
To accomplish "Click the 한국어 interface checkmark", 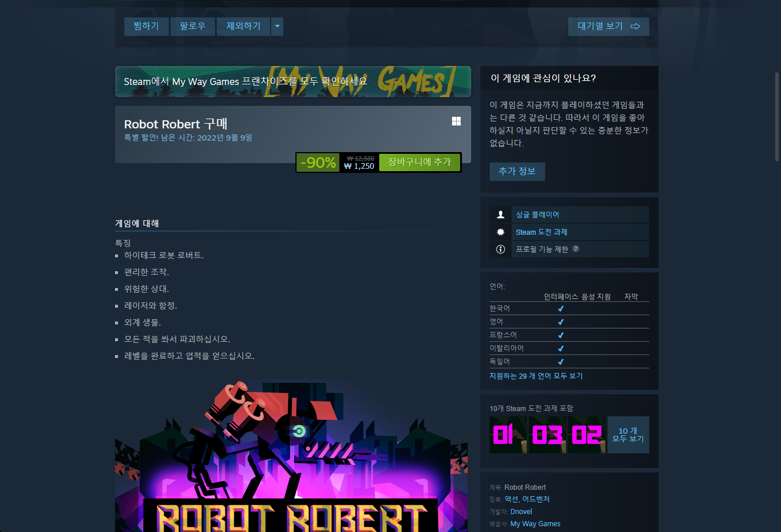I will [561, 309].
